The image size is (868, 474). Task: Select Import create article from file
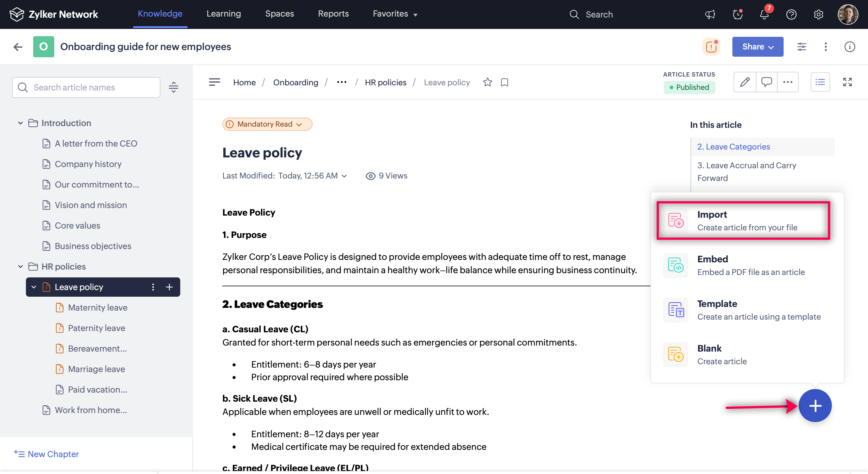click(x=743, y=220)
